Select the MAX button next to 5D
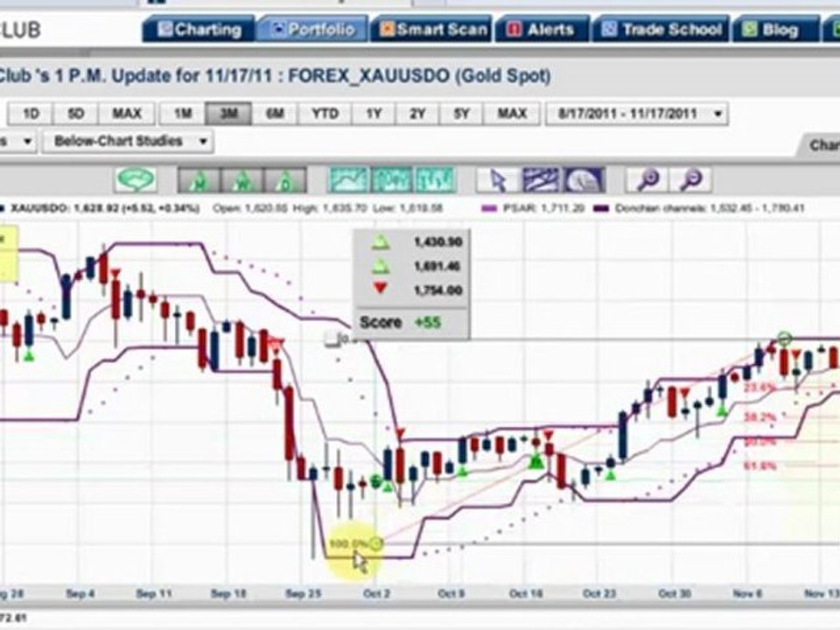Image resolution: width=840 pixels, height=630 pixels. (126, 114)
